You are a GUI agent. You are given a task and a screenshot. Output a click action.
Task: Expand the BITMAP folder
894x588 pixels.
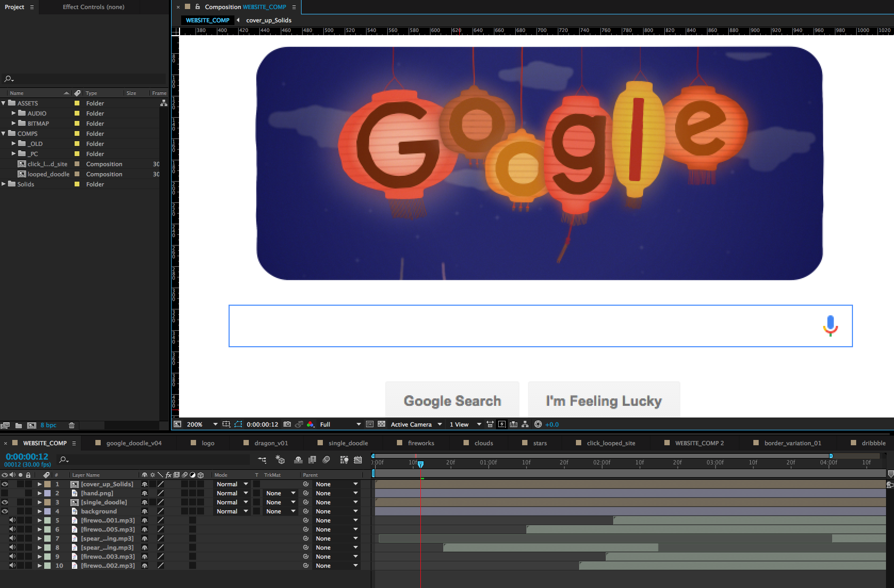pos(14,123)
